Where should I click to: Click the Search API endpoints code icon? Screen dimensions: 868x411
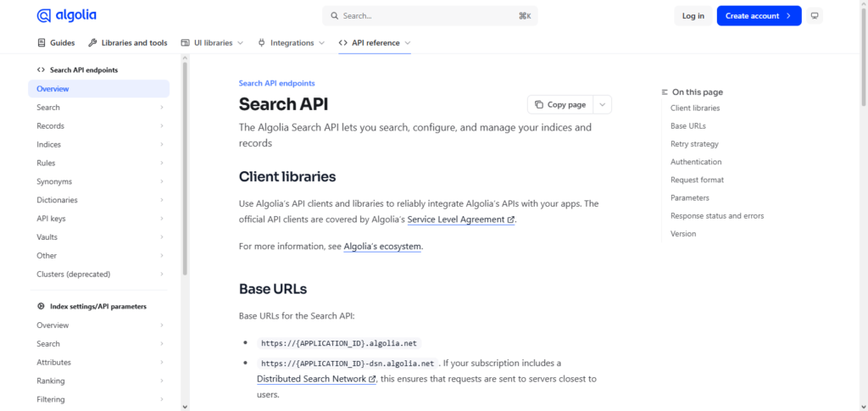click(x=41, y=70)
